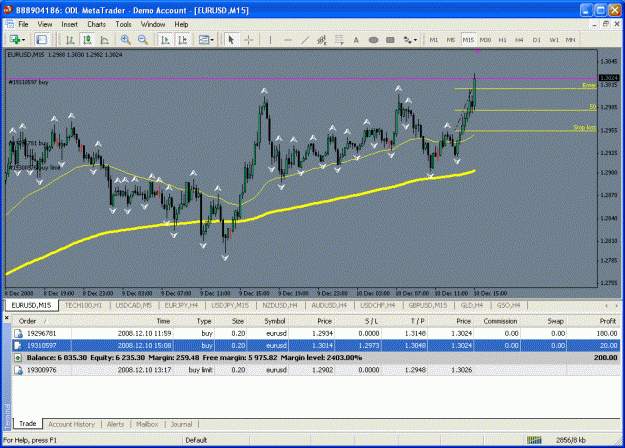Image resolution: width=625 pixels, height=448 pixels.
Task: Select the crosshair tool
Action: click(x=248, y=40)
